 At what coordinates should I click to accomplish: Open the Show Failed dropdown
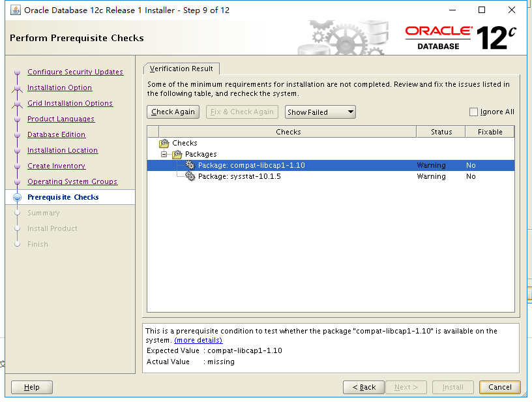[x=320, y=112]
